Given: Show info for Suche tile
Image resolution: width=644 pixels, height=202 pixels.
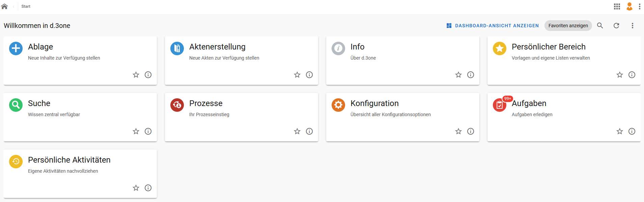Looking at the screenshot, I should (x=148, y=131).
